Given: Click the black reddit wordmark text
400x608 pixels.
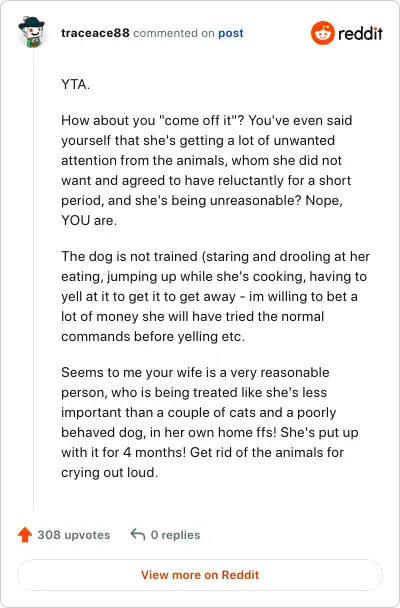Looking at the screenshot, I should tap(360, 33).
